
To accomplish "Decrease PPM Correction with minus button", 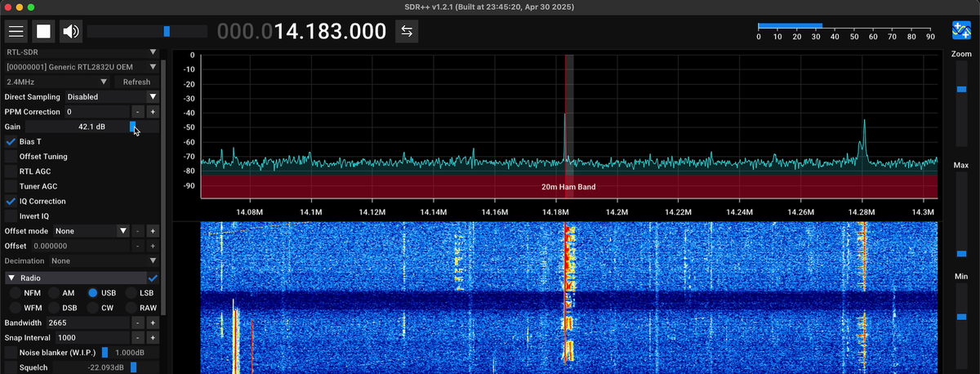I will pos(137,111).
